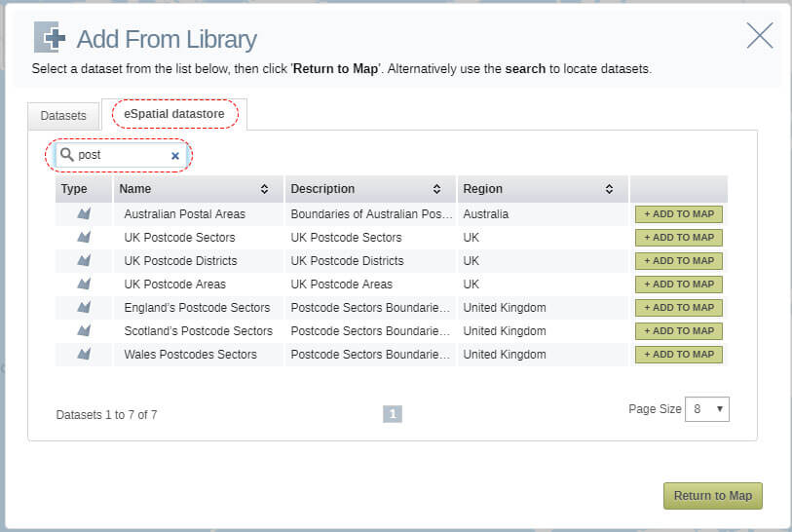Click the Add From Library plus icon
Screen dimensions: 792x532
coord(50,38)
